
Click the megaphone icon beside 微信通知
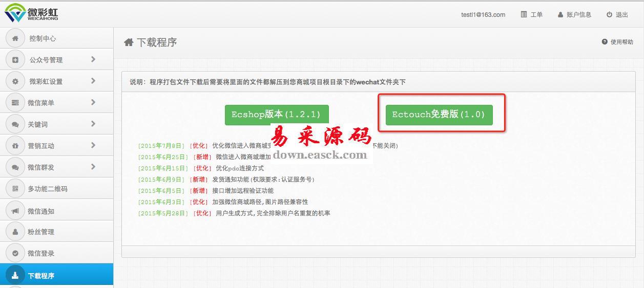pyautogui.click(x=15, y=211)
